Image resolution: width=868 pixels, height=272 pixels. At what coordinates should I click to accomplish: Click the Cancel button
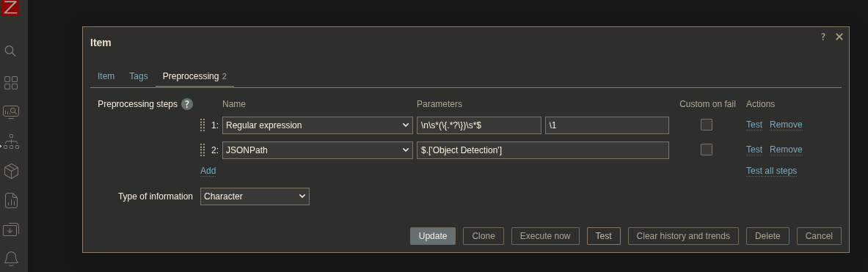point(819,236)
